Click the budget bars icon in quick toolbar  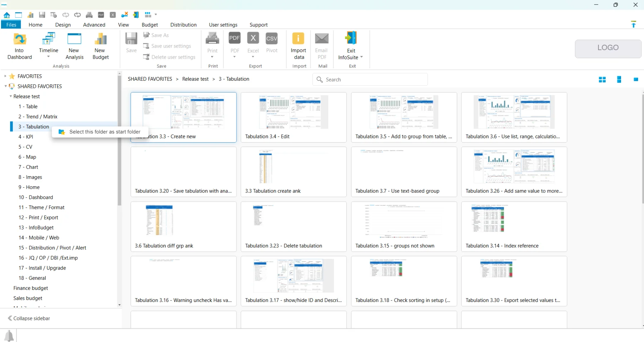30,15
